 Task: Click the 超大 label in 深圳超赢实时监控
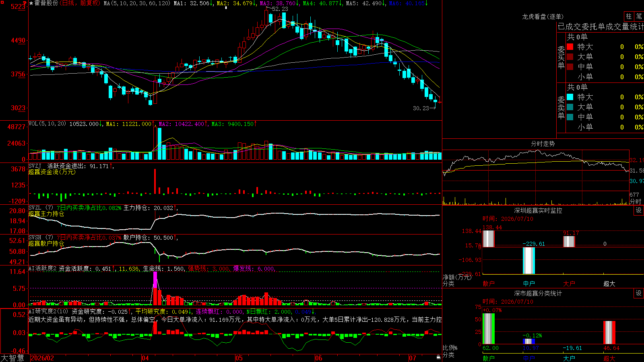[x=609, y=284]
